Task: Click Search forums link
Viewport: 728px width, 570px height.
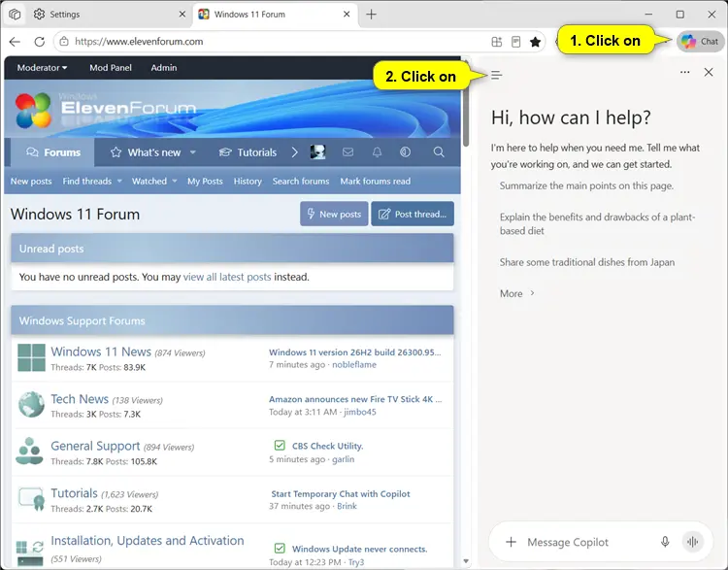Action: point(301,182)
